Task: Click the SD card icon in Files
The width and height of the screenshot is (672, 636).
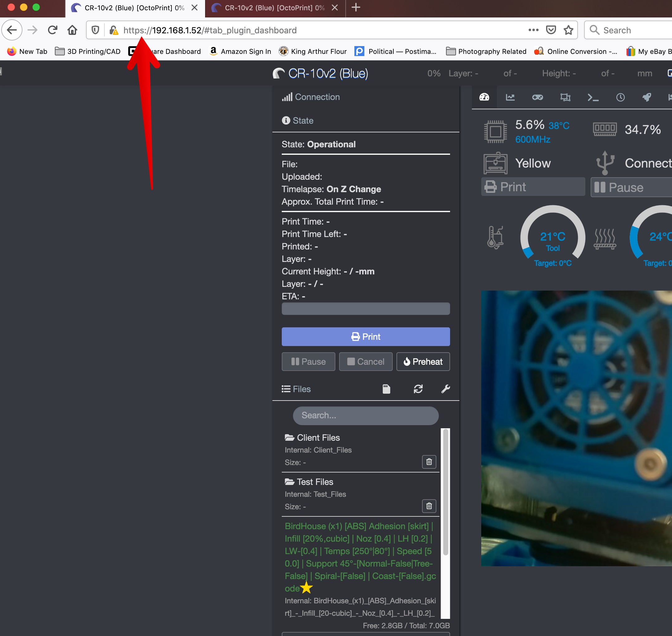Action: (x=386, y=389)
